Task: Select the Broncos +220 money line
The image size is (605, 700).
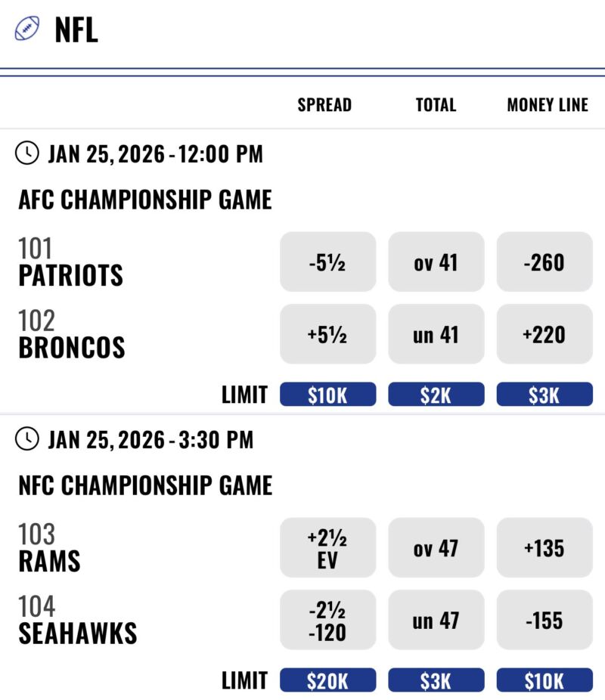Action: (544, 333)
